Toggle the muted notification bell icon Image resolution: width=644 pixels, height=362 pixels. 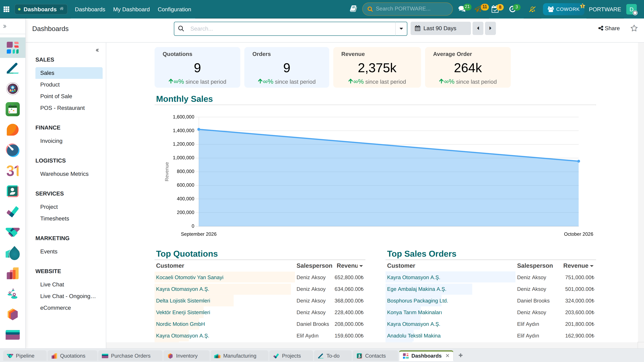(x=532, y=9)
